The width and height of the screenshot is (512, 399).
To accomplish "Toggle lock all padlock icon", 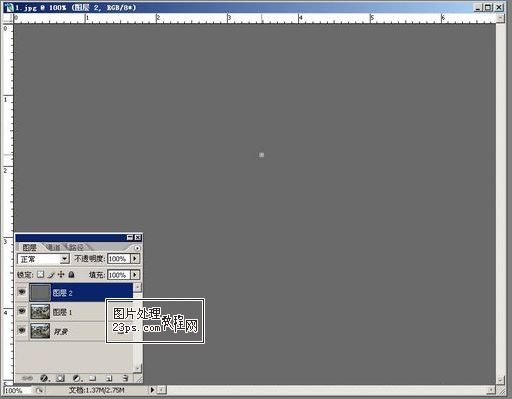I will click(71, 274).
